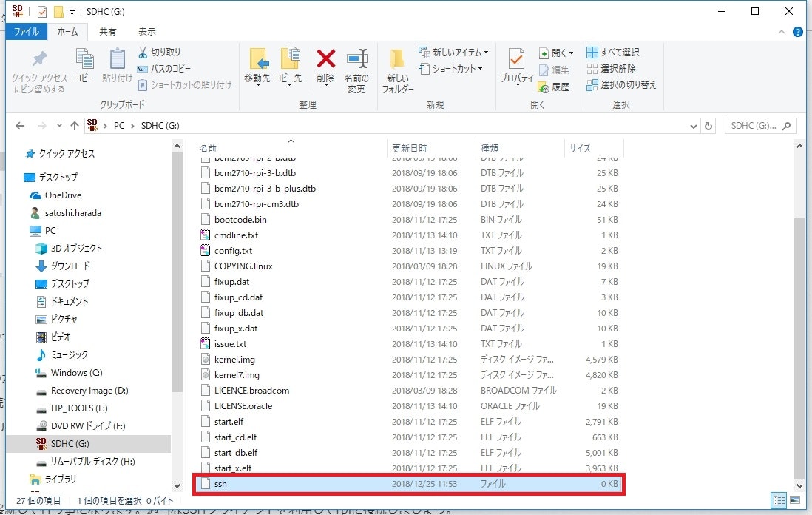Click the Back navigation arrow
The height and width of the screenshot is (515, 812).
coord(20,126)
